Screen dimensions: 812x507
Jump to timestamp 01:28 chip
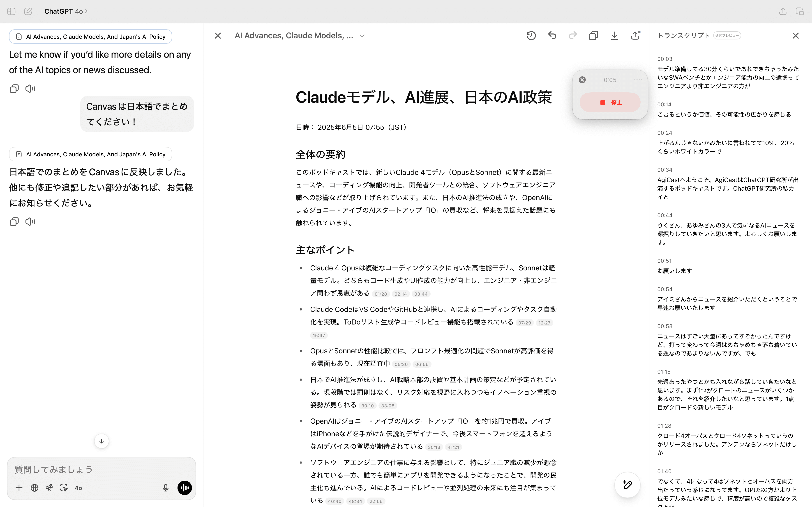[381, 294]
